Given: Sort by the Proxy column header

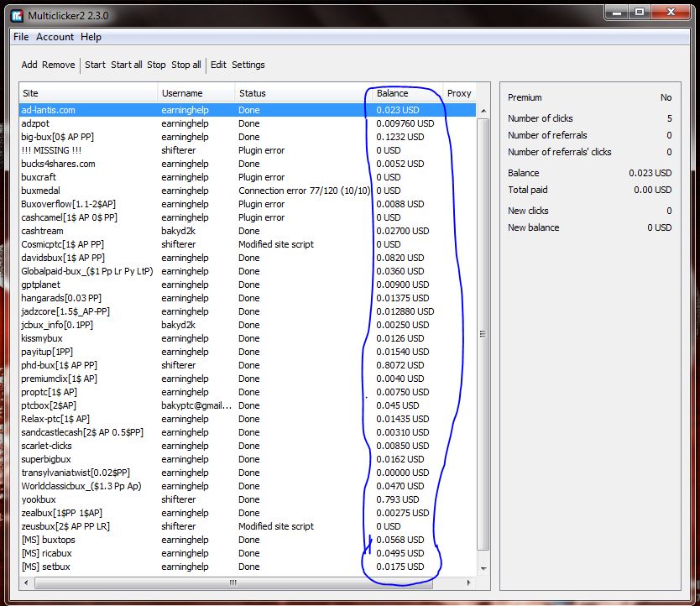Looking at the screenshot, I should [x=459, y=93].
